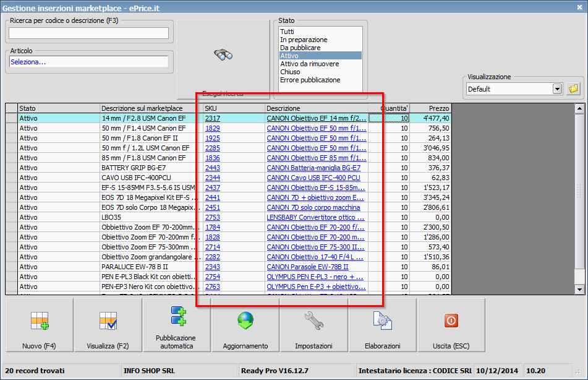The height and width of the screenshot is (380, 588).
Task: Select the CAVO USB IFC-400PCU row
Action: 228,178
